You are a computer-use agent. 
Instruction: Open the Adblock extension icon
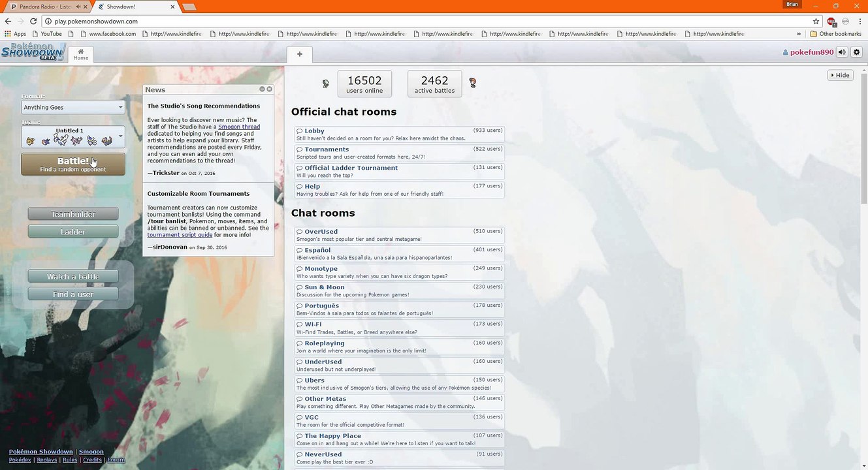pos(831,21)
